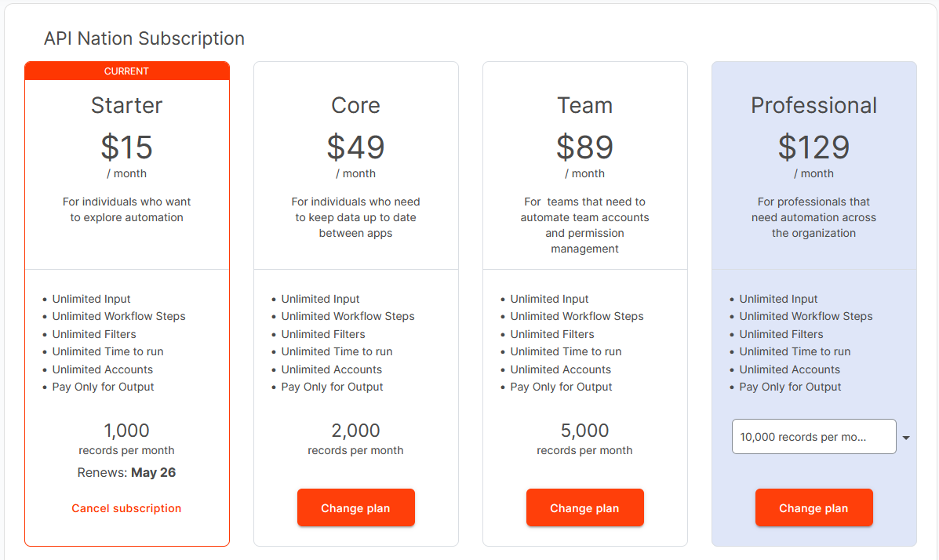Image resolution: width=939 pixels, height=560 pixels.
Task: Click the Starter plan title
Action: 126,105
